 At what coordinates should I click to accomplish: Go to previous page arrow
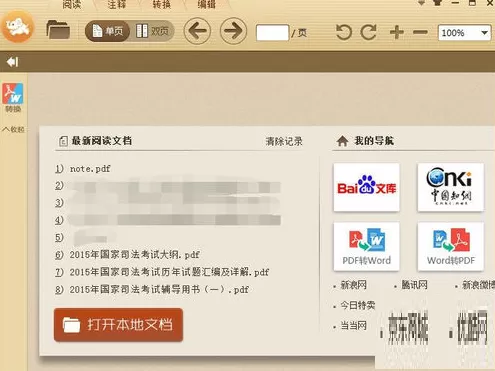(x=197, y=31)
